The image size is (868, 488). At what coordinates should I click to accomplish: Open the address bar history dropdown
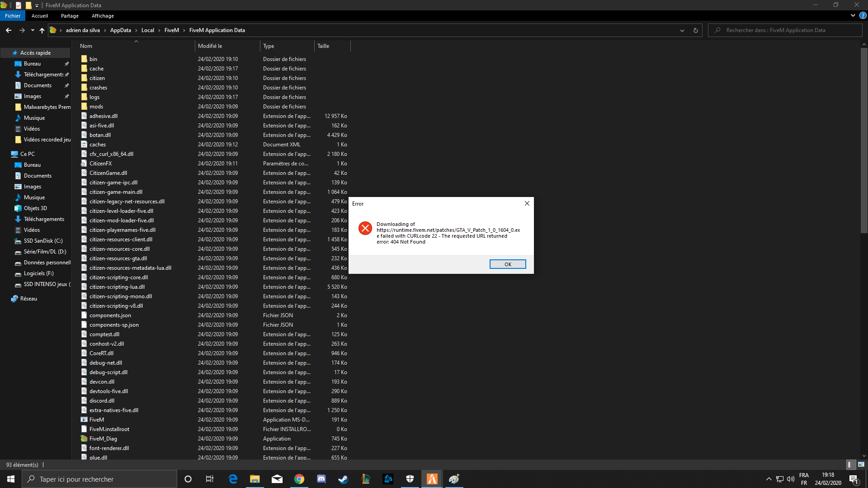tap(682, 30)
